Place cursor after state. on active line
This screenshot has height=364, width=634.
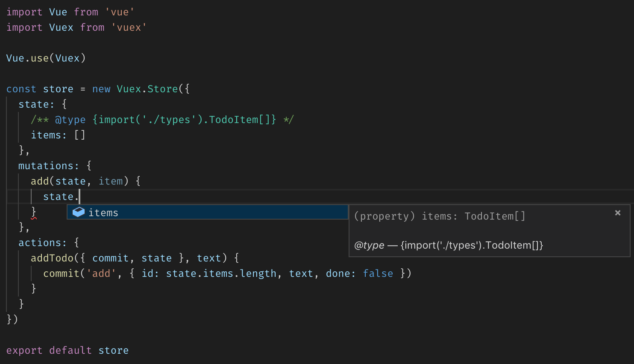click(80, 197)
